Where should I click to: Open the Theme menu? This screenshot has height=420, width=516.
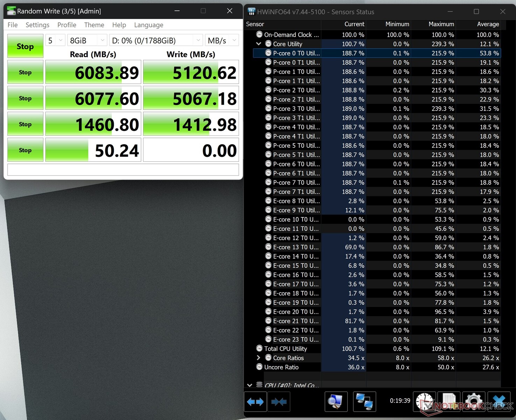click(x=94, y=25)
